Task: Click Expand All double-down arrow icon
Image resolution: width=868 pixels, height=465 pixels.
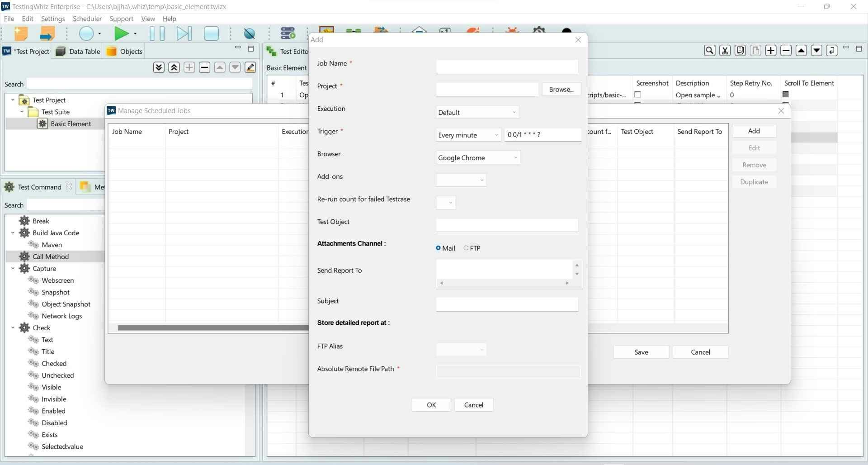Action: pyautogui.click(x=159, y=67)
